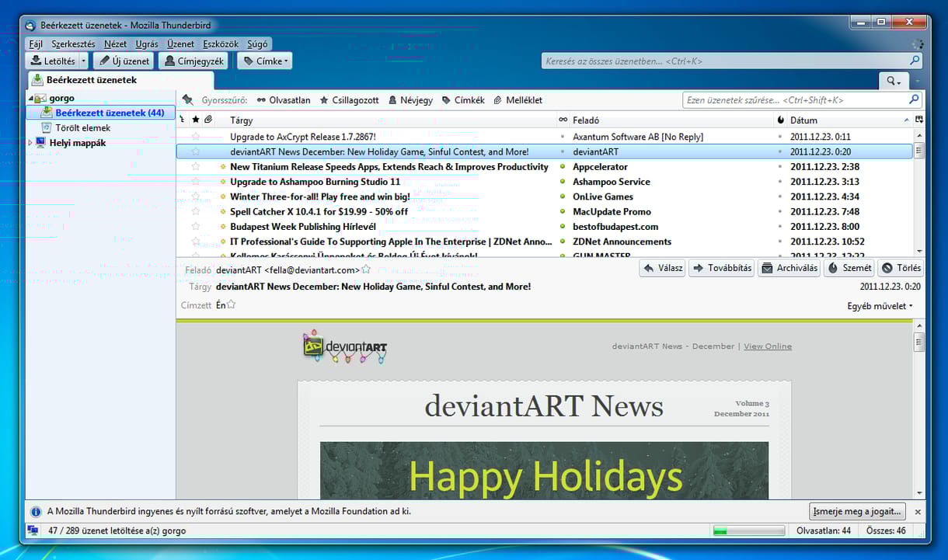948x560 pixels.
Task: Open the View Online link
Action: click(x=768, y=346)
